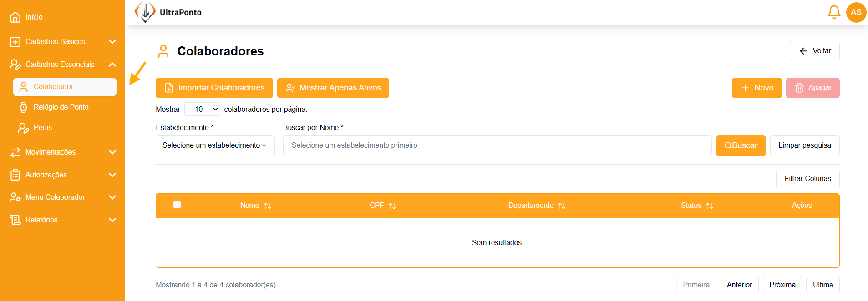
Task: Click the Cadastros Essenciais person icon
Action: click(x=15, y=65)
